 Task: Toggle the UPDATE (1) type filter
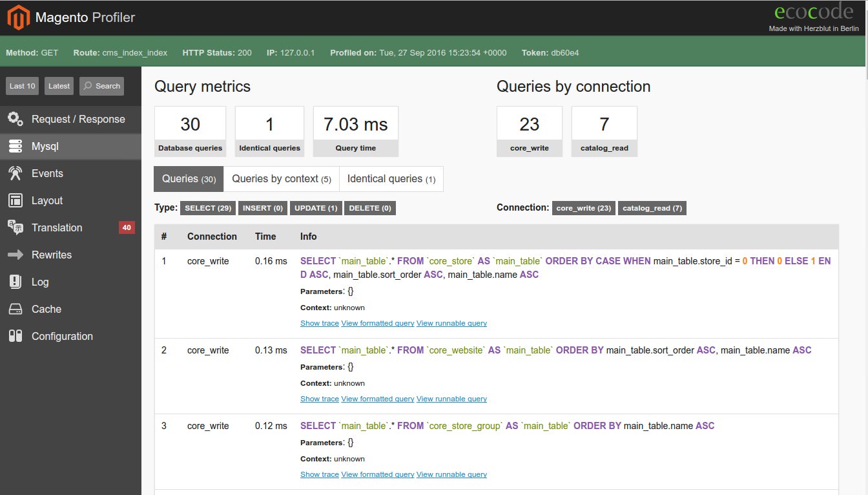315,208
